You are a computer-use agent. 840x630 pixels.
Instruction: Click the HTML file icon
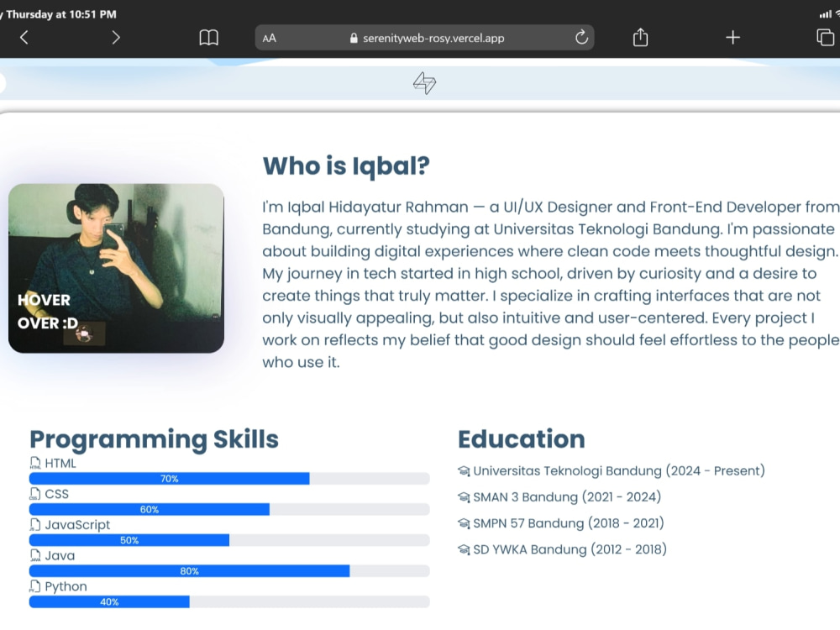[34, 463]
